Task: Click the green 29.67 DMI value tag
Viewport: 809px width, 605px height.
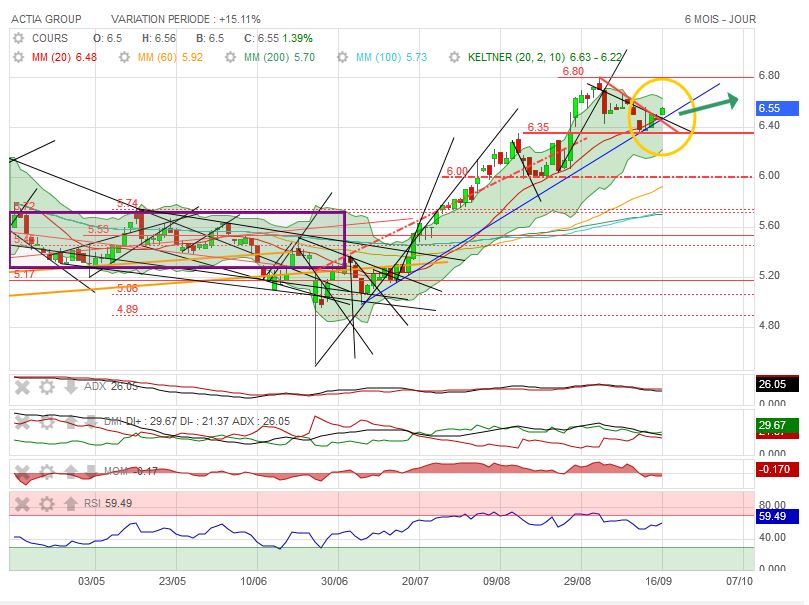Action: point(777,425)
